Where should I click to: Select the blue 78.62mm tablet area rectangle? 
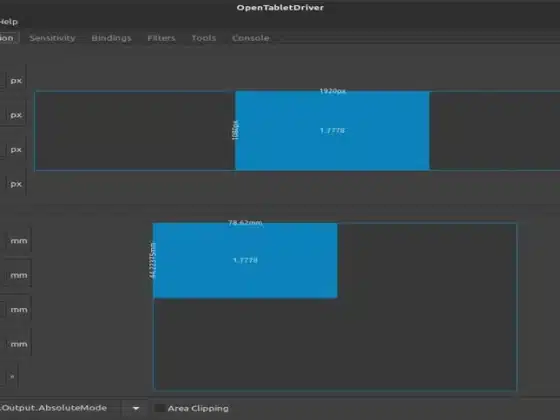click(245, 261)
